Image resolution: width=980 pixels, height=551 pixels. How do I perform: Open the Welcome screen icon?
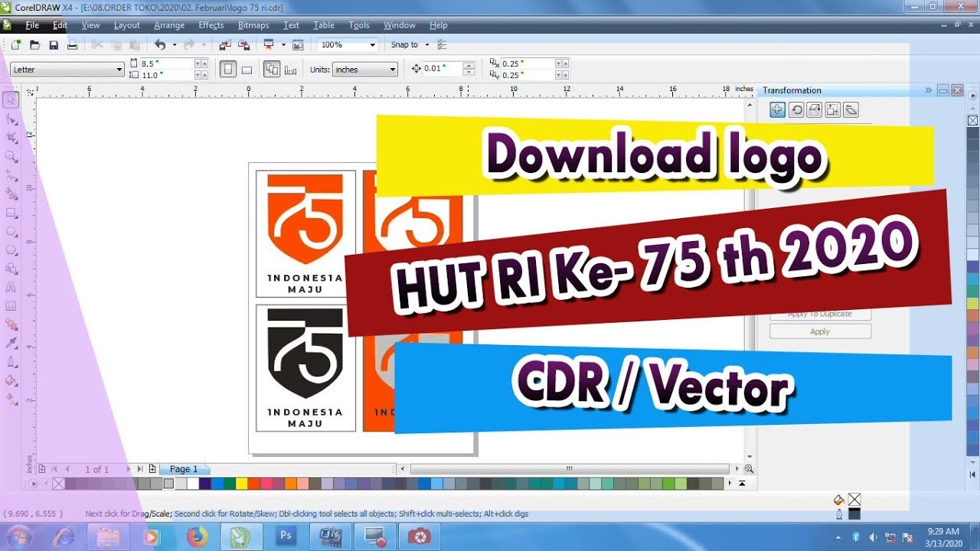pos(298,45)
